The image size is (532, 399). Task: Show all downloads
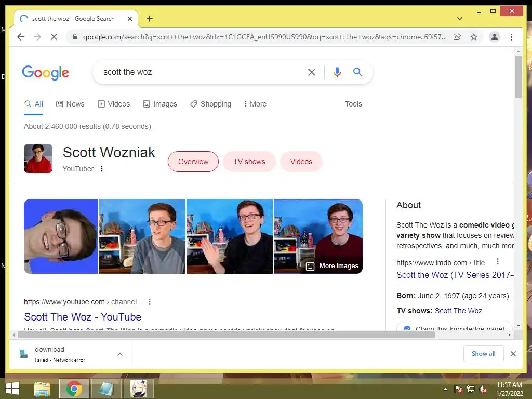click(x=484, y=353)
